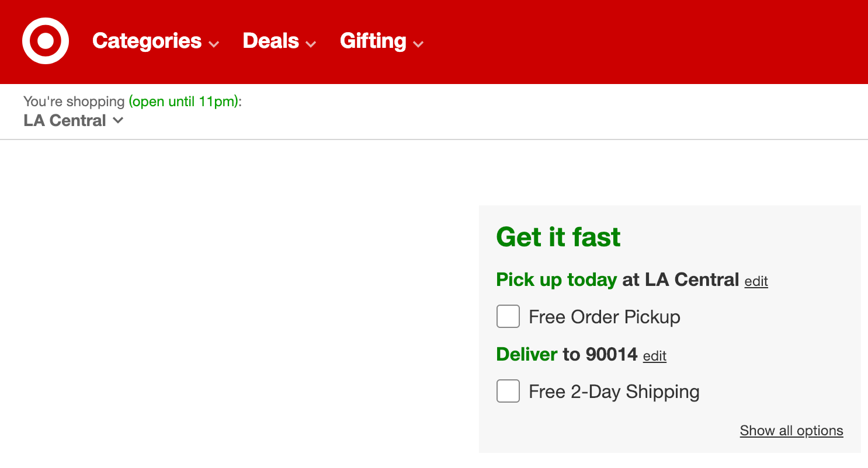This screenshot has height=468, width=868.
Task: Click the Free 2-Day Shipping label
Action: 614,391
